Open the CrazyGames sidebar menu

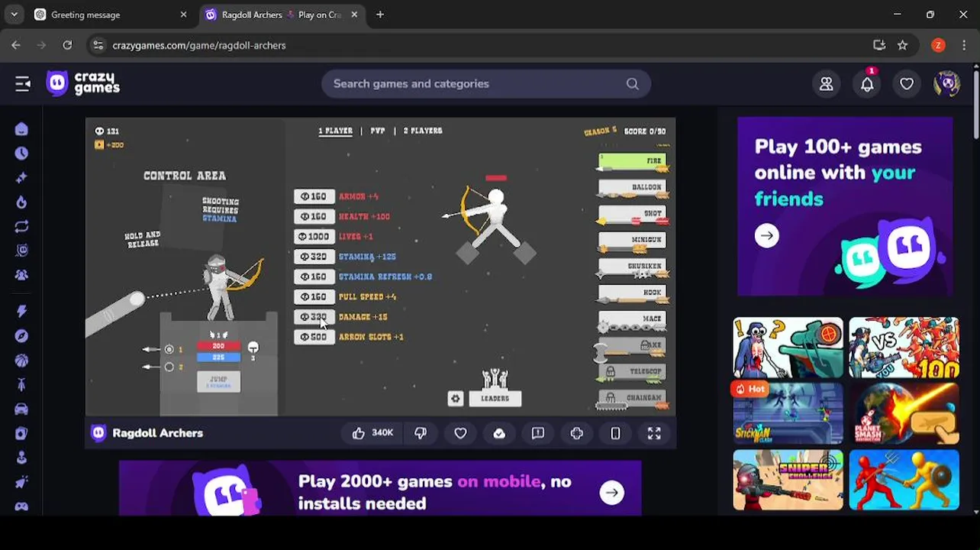(x=23, y=84)
